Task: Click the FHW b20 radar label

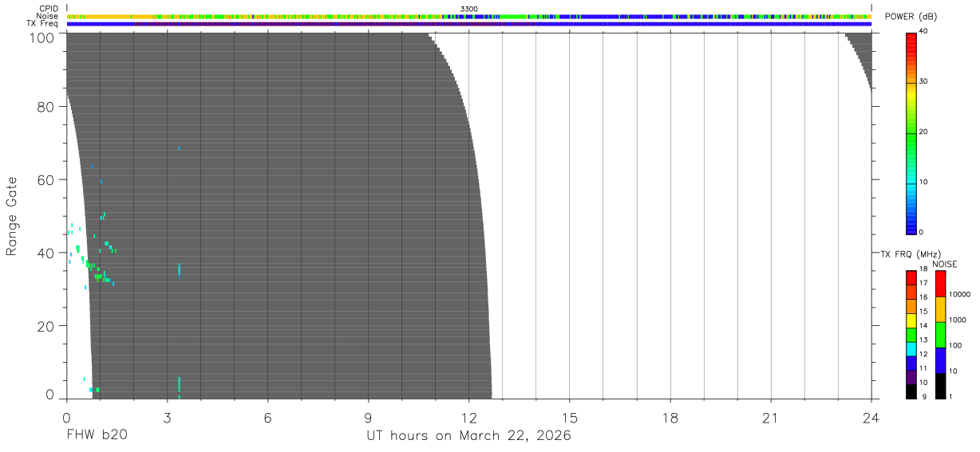Action: tap(97, 435)
